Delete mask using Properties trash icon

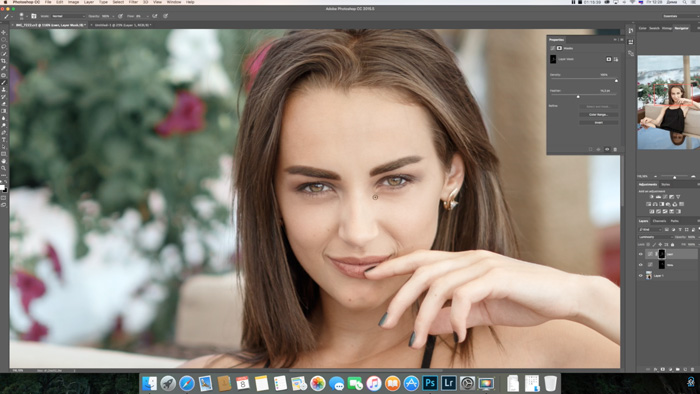click(615, 149)
